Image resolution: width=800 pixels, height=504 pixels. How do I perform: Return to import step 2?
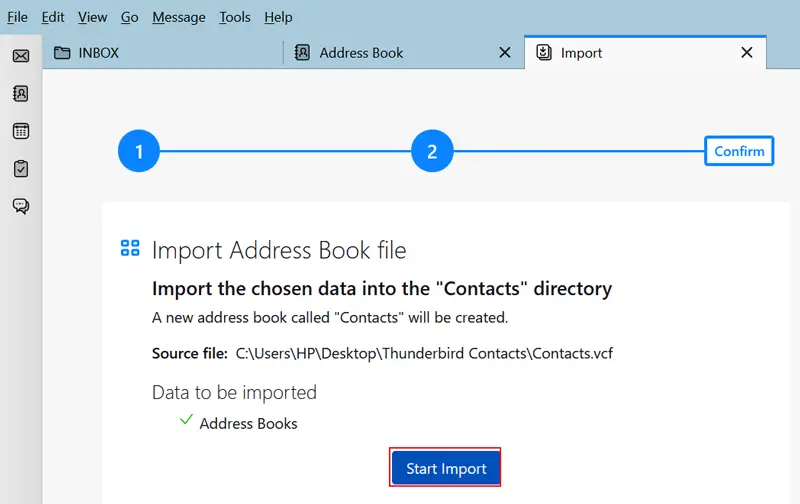click(432, 152)
